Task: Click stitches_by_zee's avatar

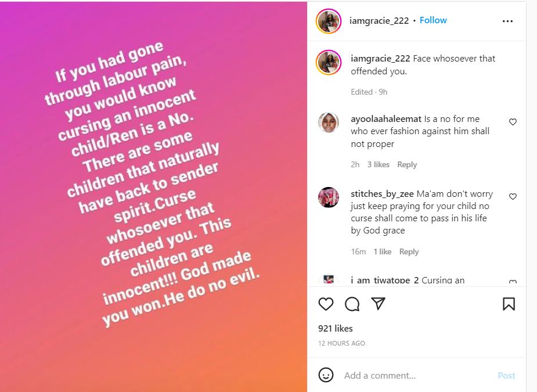Action: point(329,197)
